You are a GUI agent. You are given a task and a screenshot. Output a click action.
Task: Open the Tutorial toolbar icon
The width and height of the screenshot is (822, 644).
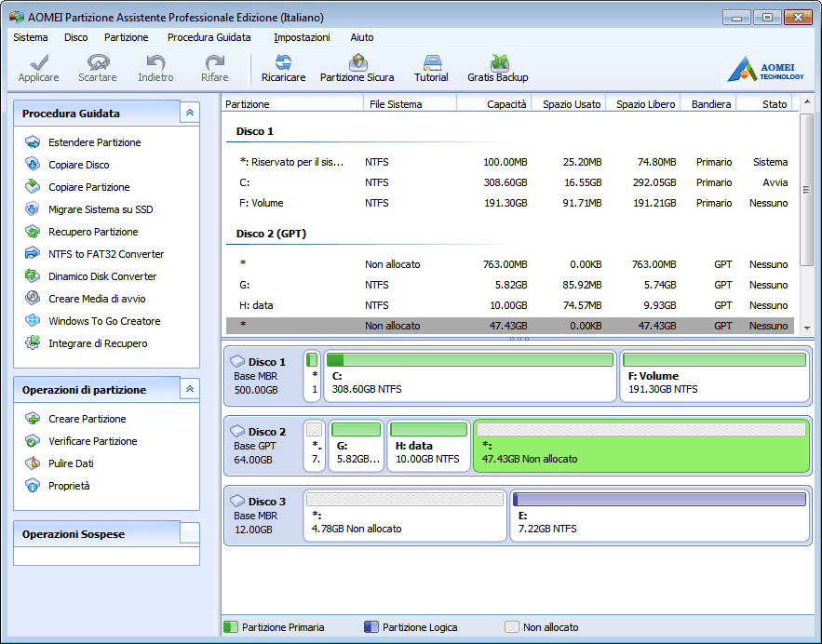click(x=431, y=68)
